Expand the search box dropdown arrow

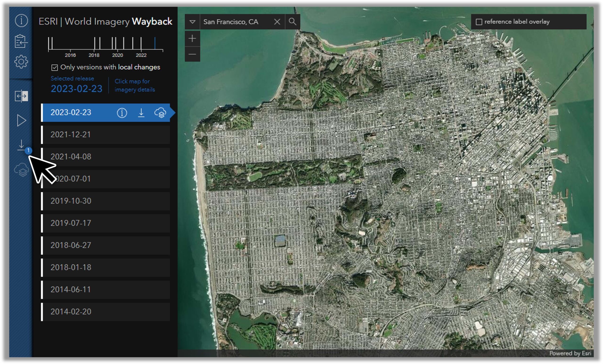click(192, 22)
